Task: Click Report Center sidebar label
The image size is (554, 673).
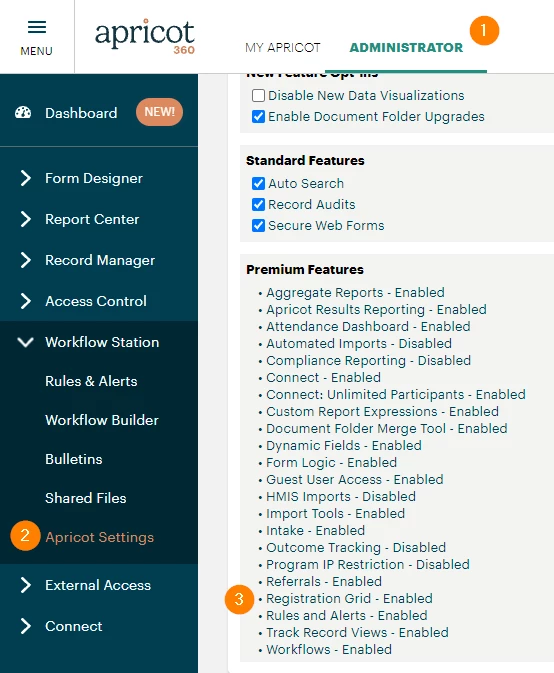Action: (x=92, y=219)
